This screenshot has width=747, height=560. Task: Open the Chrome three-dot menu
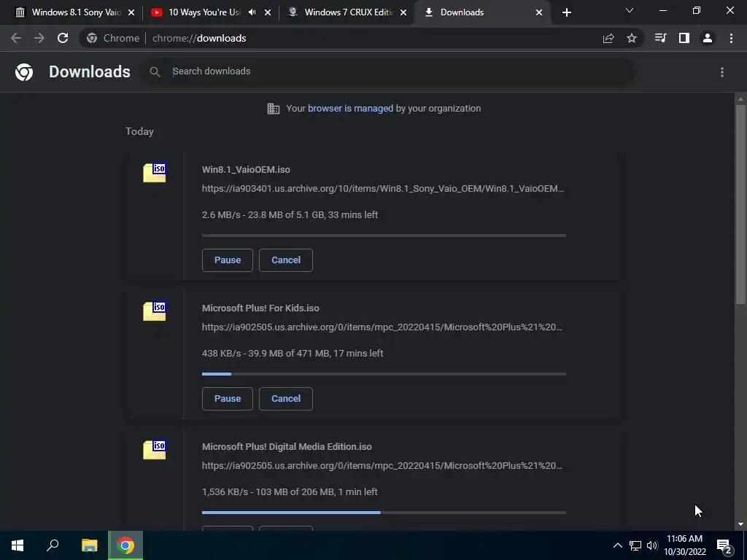pyautogui.click(x=731, y=38)
